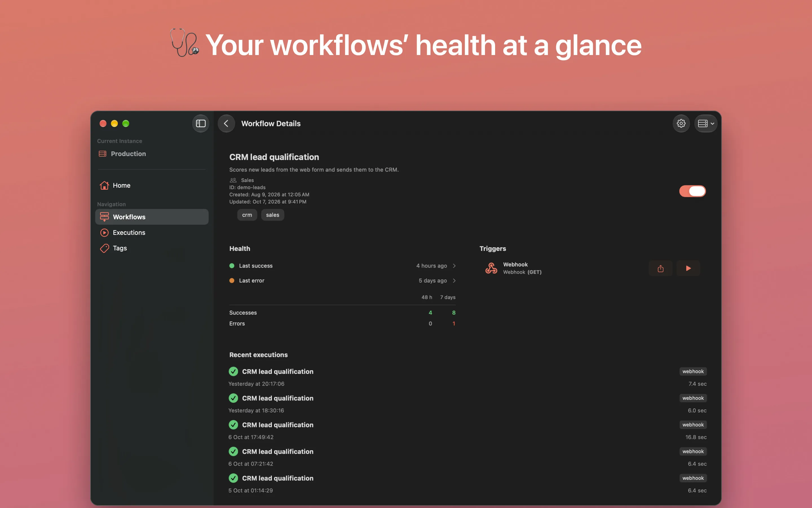Viewport: 812px width, 508px height.
Task: Click the Home house icon
Action: pos(104,185)
